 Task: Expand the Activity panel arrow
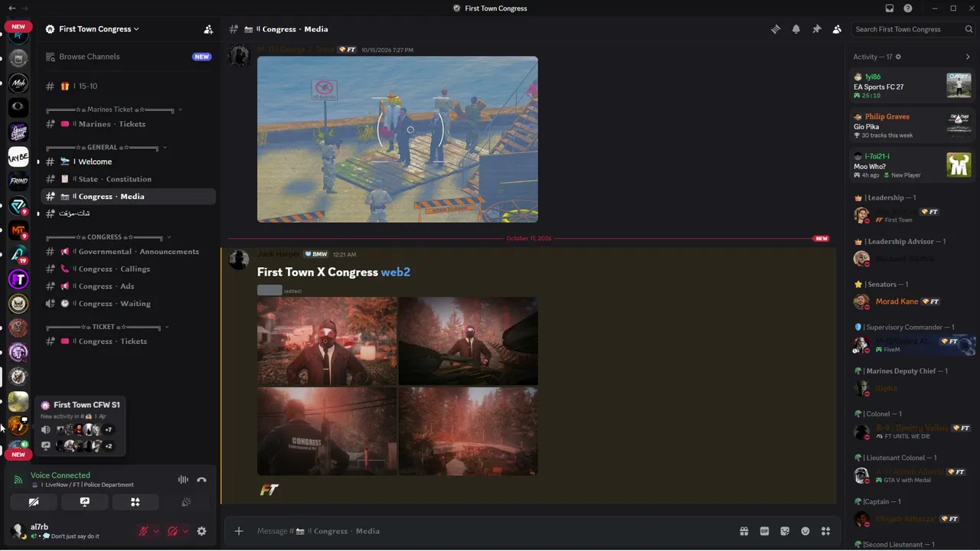(968, 57)
